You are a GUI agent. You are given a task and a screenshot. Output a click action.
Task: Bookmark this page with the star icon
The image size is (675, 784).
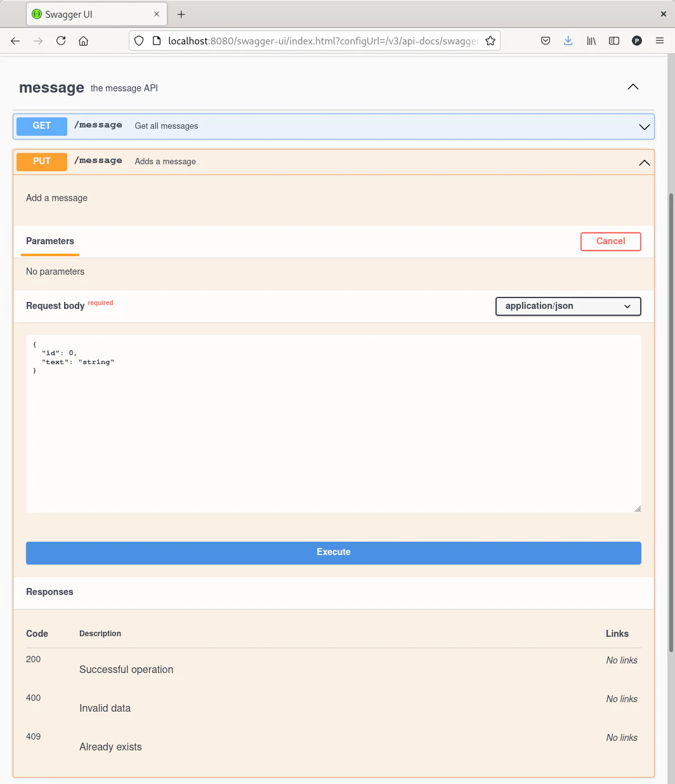pos(490,41)
